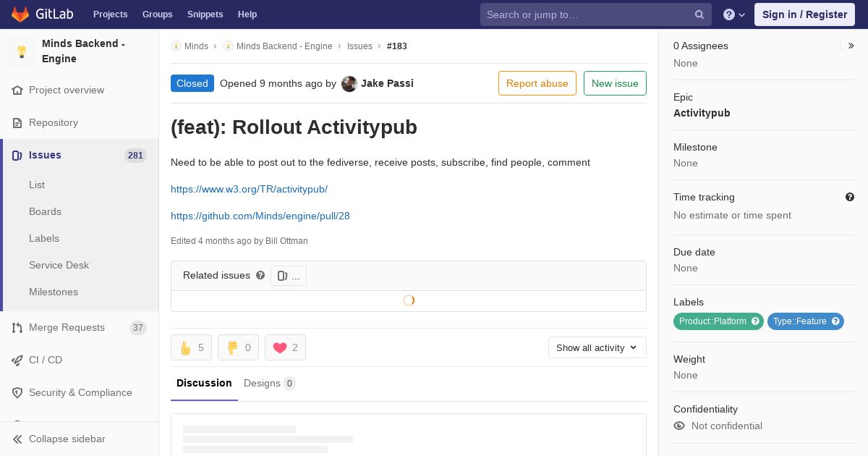Viewport: 868px width, 456px height.
Task: Click the Related issues help icon
Action: (x=260, y=275)
